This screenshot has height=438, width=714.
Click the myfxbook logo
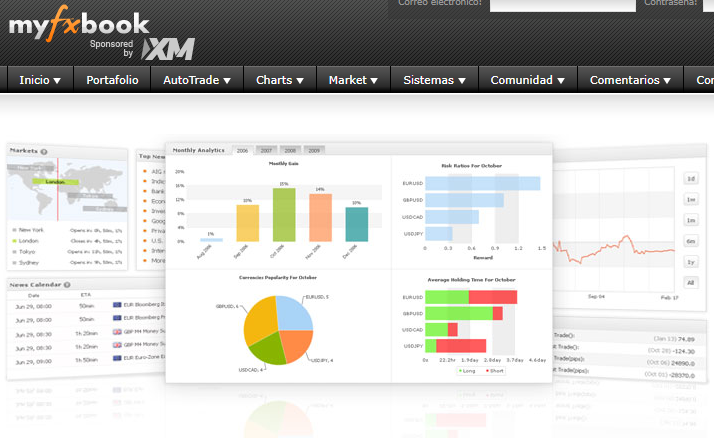[79, 23]
